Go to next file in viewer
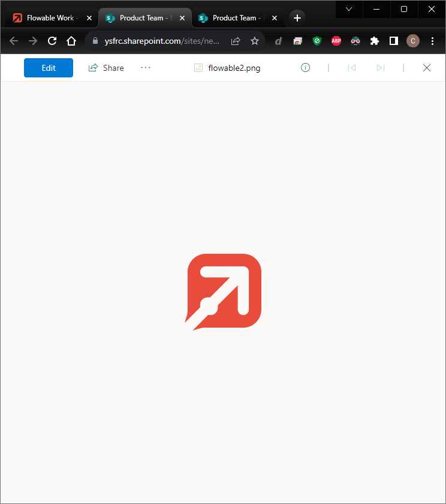Viewport: 446px width, 504px height. click(x=381, y=68)
